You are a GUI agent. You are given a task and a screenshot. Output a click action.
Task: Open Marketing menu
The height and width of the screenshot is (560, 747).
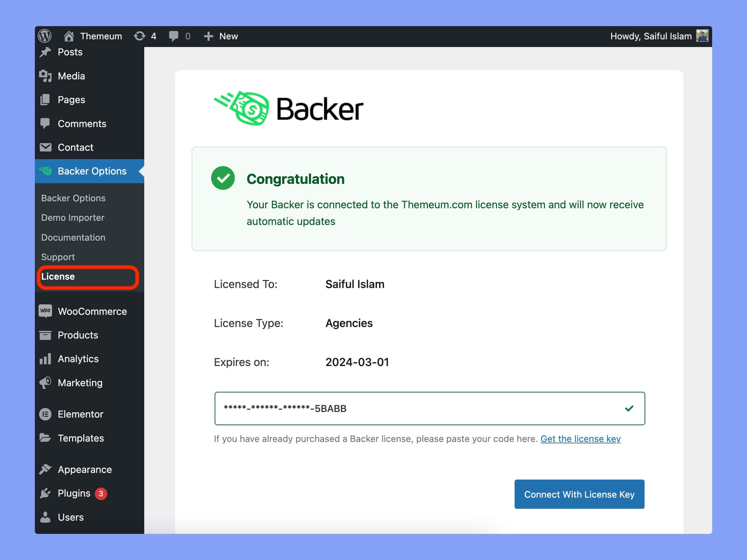pos(90,383)
